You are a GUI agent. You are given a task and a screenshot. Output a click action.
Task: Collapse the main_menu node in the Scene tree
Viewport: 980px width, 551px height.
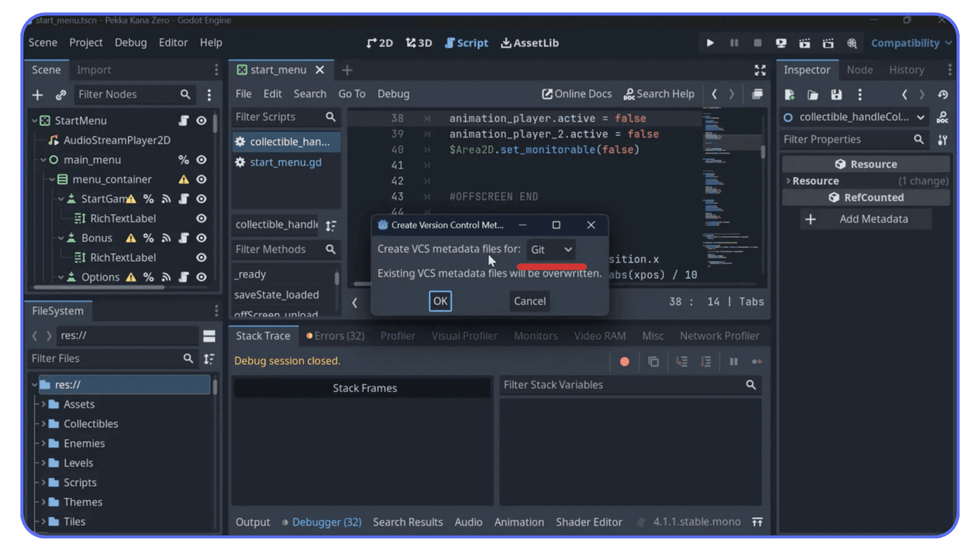coord(43,160)
